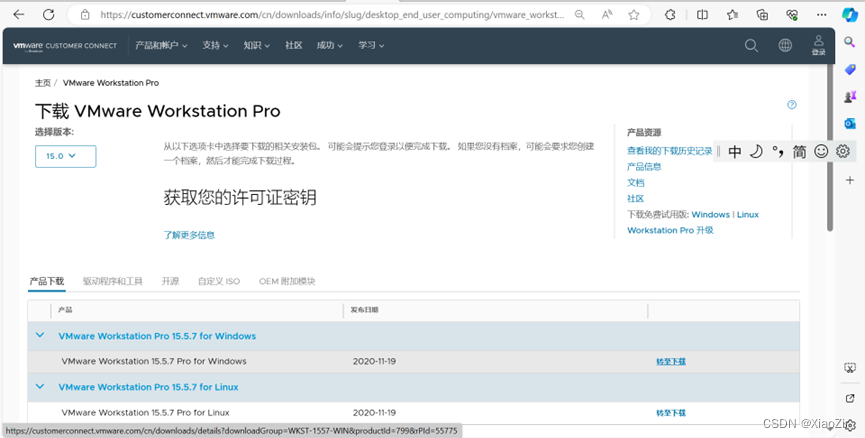Click the VMware Workstation 15.5.7 Pro for Linux text

click(146, 413)
